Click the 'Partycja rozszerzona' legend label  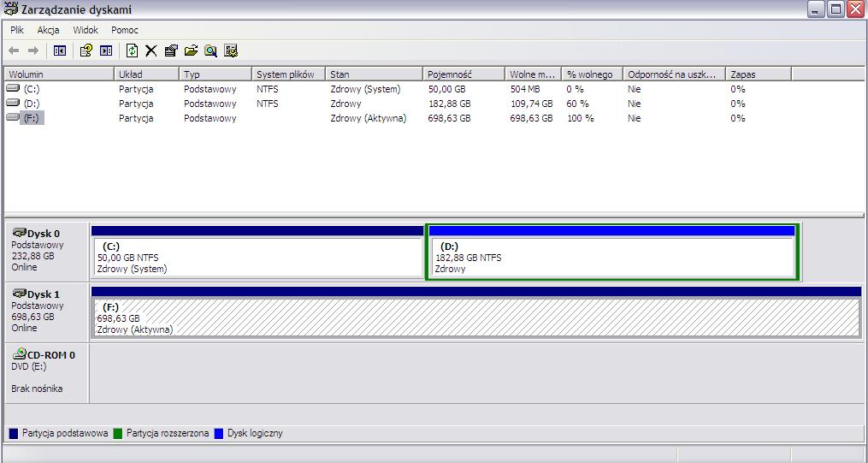168,433
